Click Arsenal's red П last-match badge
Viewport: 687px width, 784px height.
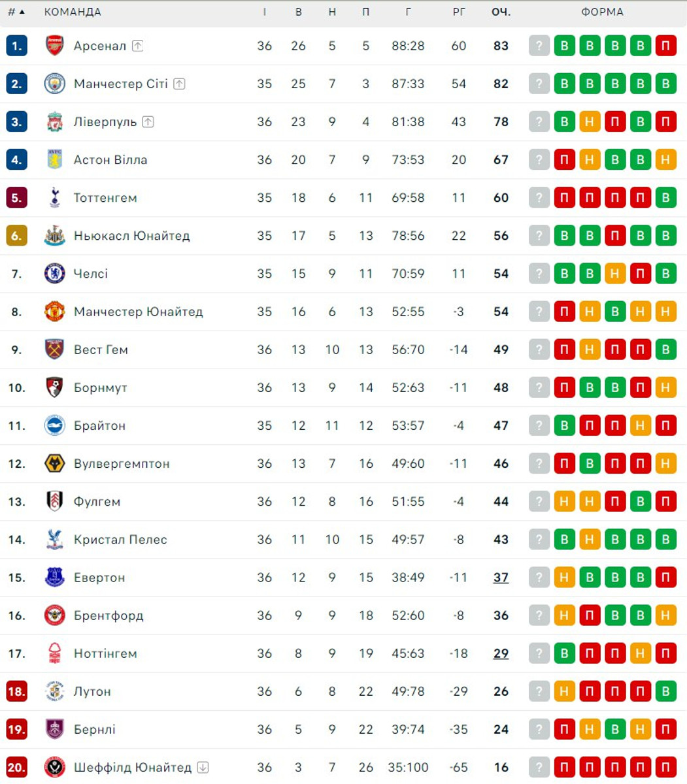[x=665, y=46]
